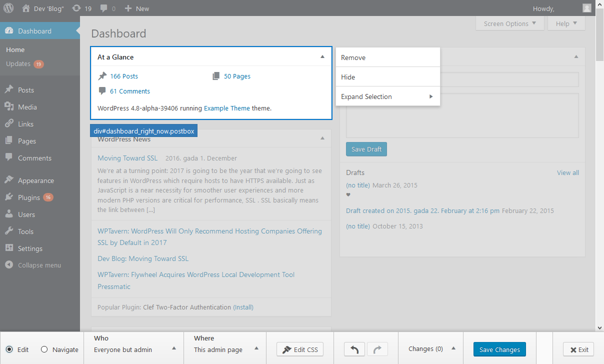Choose Hide from the context menu

click(x=388, y=77)
